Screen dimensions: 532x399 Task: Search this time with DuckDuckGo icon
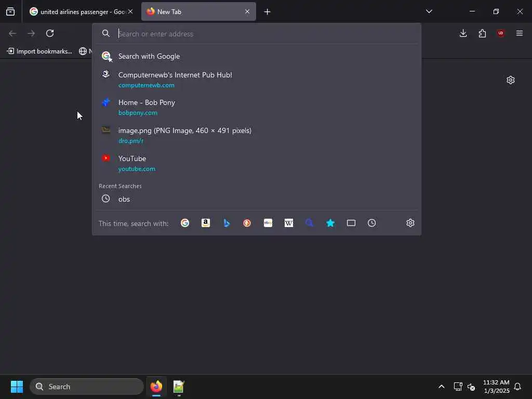pos(247,223)
